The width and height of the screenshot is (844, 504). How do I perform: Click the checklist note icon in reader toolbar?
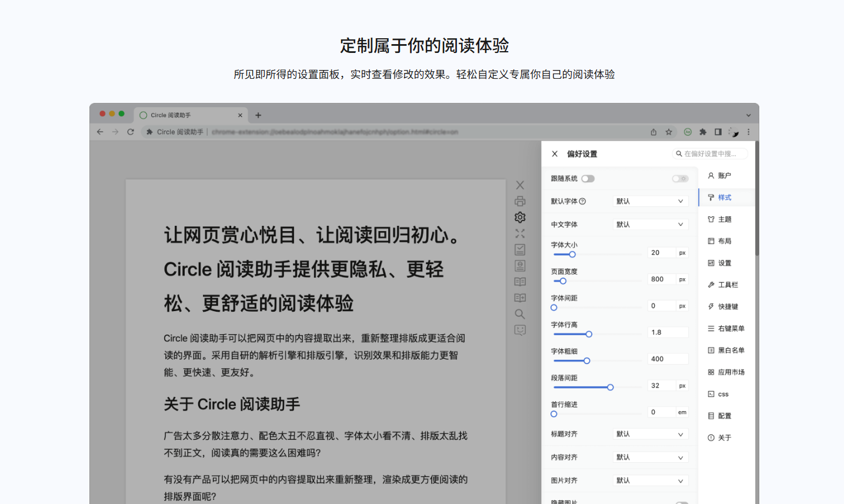click(520, 249)
